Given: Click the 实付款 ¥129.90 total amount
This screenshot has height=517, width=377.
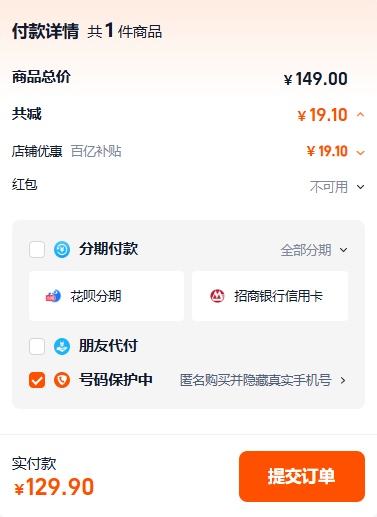Looking at the screenshot, I should click(54, 487).
